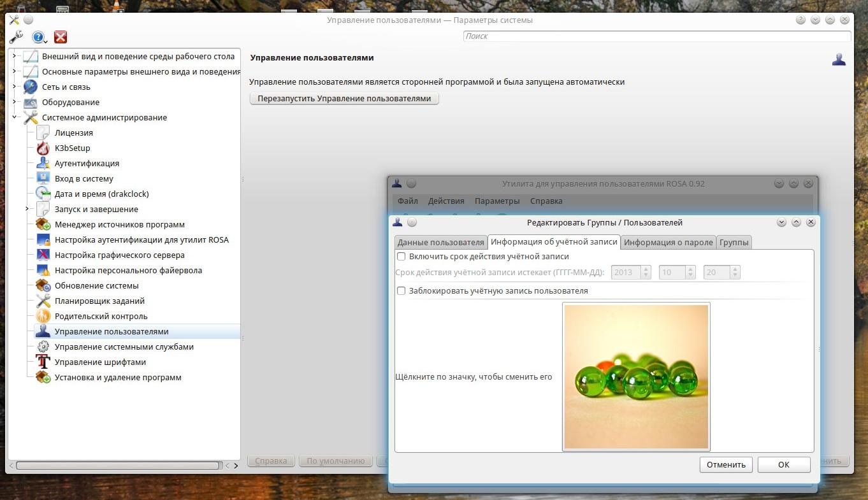Open the Группы tab
The height and width of the screenshot is (500, 868).
point(734,243)
